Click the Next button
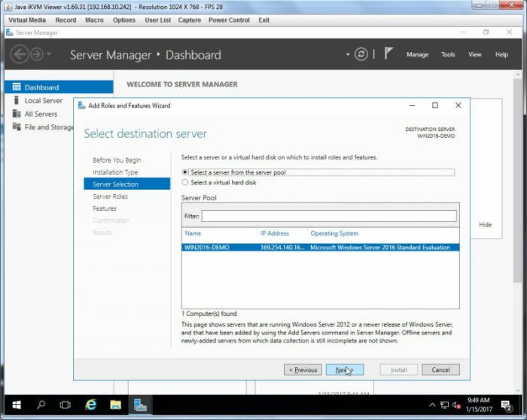 [x=345, y=370]
